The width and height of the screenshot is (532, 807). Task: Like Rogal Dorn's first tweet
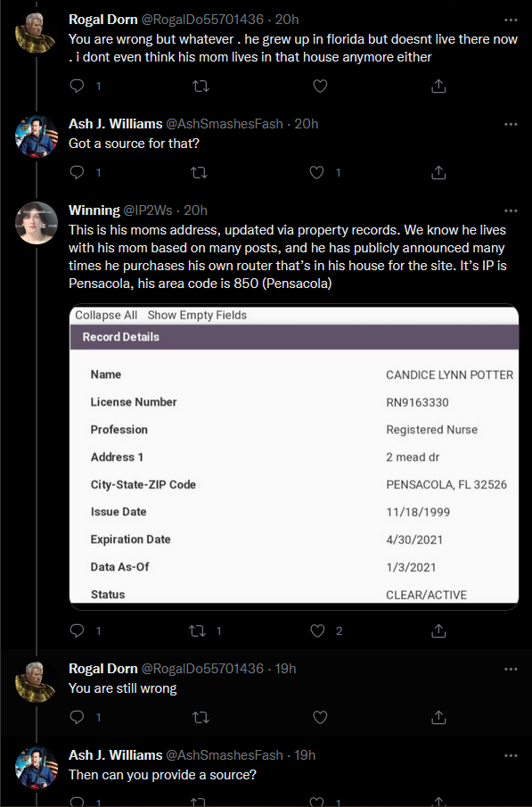[x=320, y=86]
